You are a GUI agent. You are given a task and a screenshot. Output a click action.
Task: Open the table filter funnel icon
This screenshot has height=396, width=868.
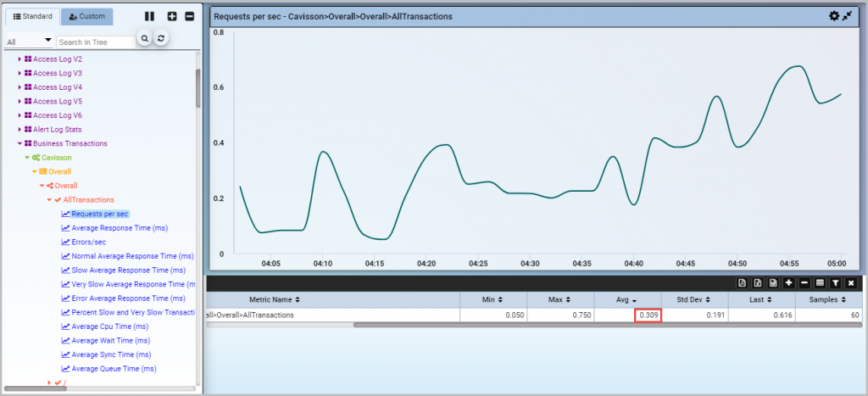coord(835,283)
